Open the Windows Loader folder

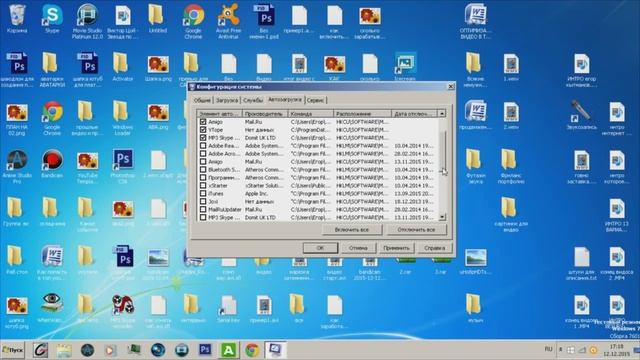pyautogui.click(x=122, y=118)
